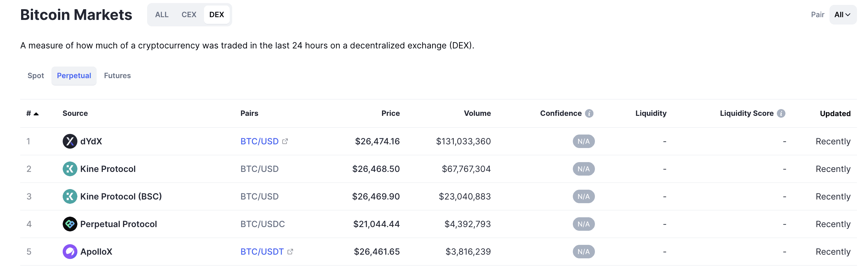The image size is (868, 266).
Task: Switch market filter to ALL
Action: pos(162,14)
